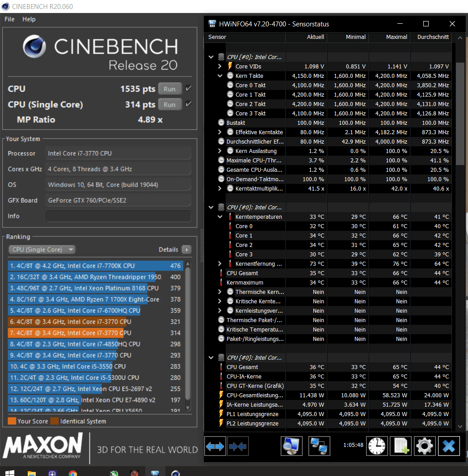Viewport: 468px width, 476px height.
Task: Click the clock icon beside Bustakt
Action: tap(221, 123)
